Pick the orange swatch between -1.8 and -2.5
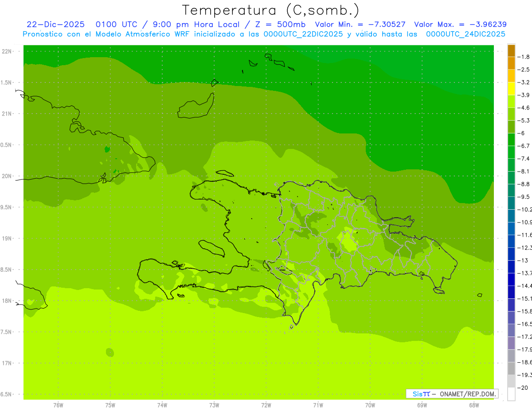The height and width of the screenshot is (411, 532). [511, 63]
